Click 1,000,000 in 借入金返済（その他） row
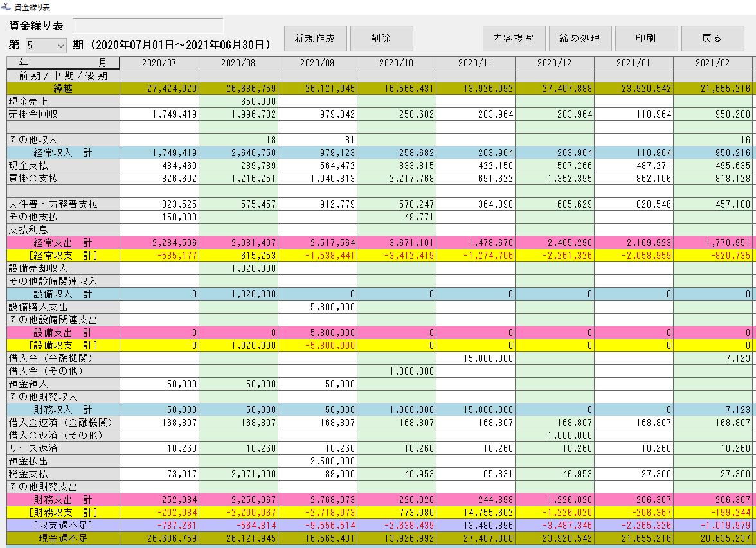 (554, 436)
